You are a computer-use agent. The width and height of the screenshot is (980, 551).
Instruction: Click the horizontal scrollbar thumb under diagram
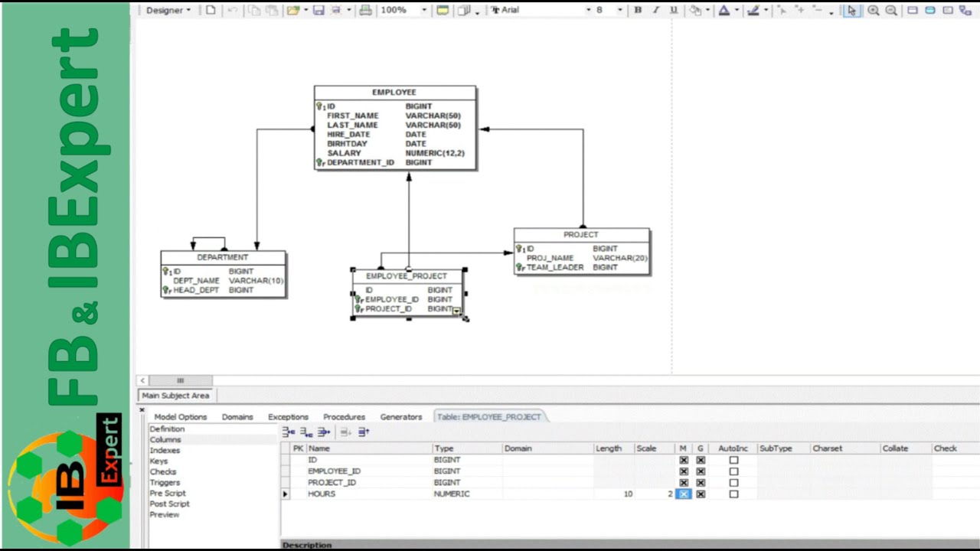[181, 380]
